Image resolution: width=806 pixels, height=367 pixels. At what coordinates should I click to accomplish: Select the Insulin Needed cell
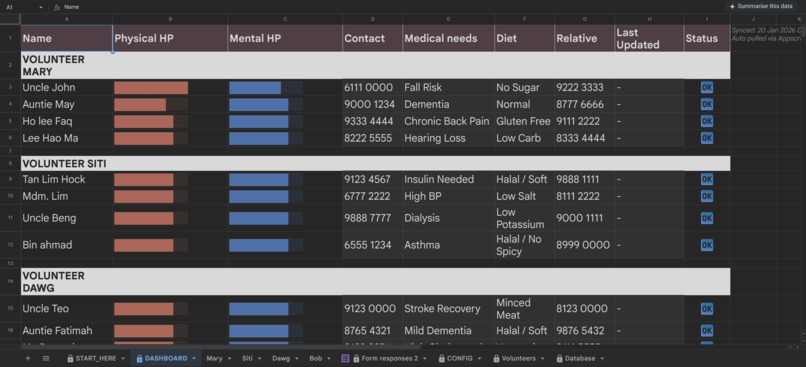click(448, 179)
